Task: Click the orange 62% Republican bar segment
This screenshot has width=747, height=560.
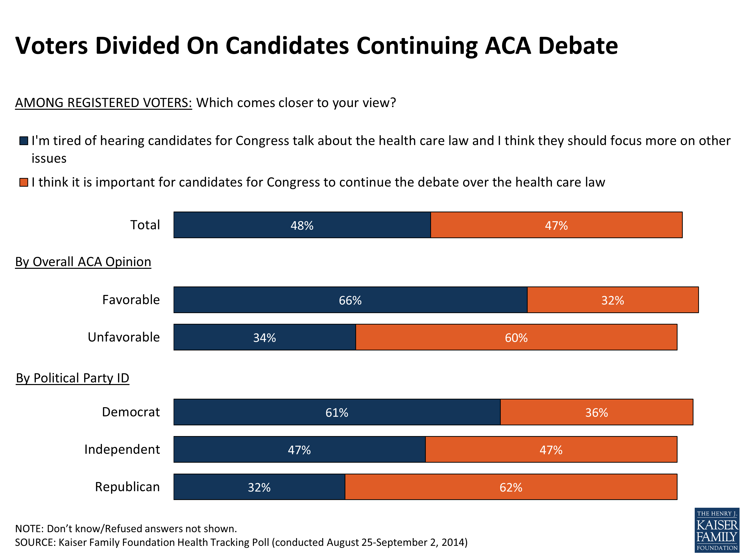Action: (511, 487)
